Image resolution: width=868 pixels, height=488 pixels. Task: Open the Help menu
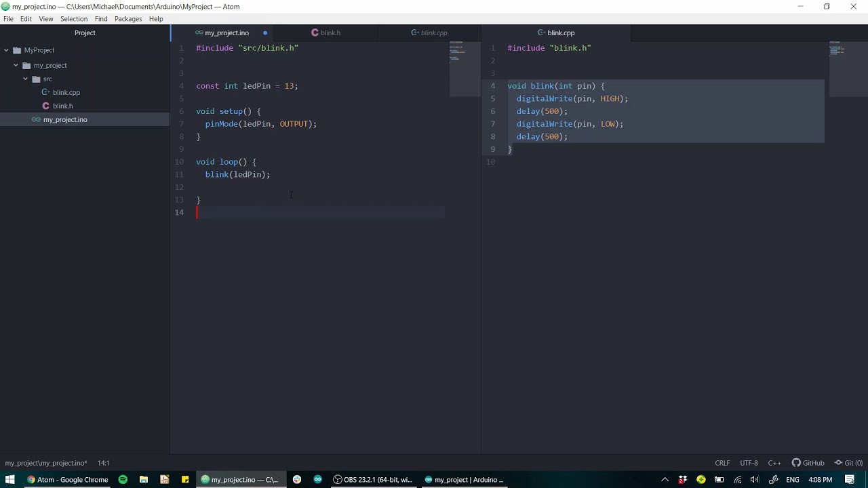pos(156,19)
